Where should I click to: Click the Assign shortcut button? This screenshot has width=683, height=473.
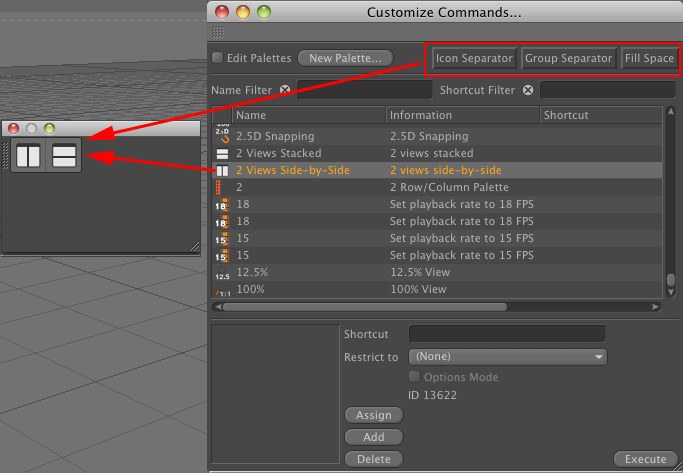coord(373,415)
